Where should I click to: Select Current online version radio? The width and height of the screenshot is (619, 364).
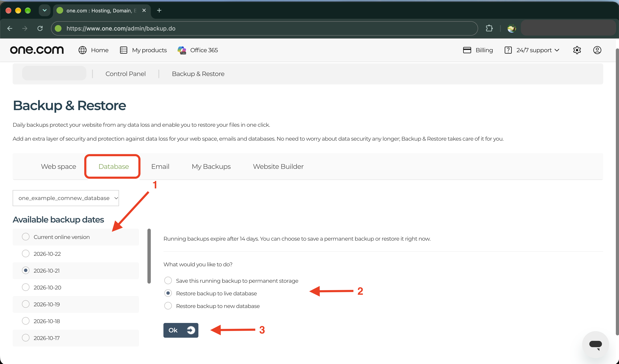click(x=25, y=237)
